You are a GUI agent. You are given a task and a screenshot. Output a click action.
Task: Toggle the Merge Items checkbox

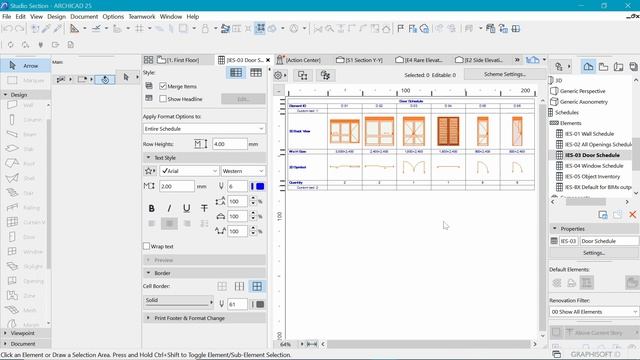pos(163,86)
